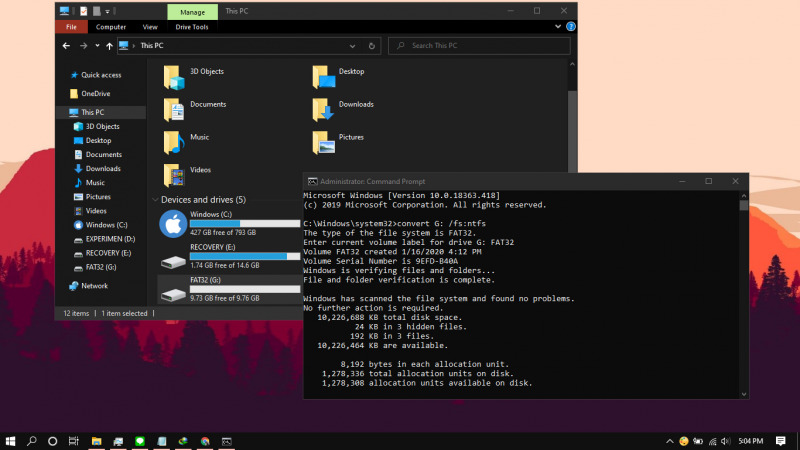The image size is (800, 450).
Task: Select EXPERIMEN (D:) in navigation pane
Action: [110, 239]
